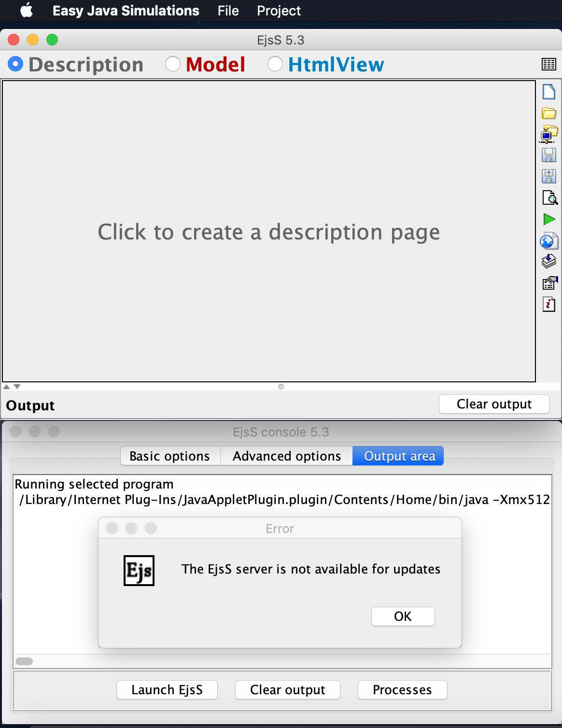Open the Project menu
Screen dimensions: 562x728
click(x=279, y=11)
